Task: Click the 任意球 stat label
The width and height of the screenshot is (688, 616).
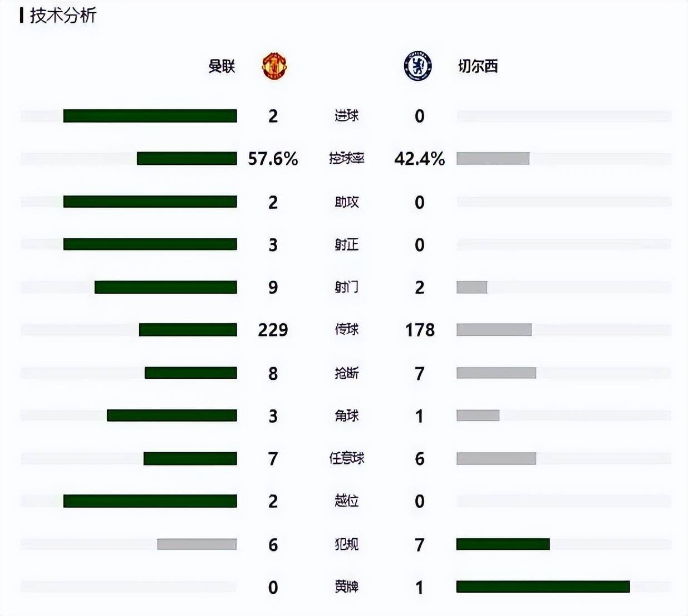Action: click(346, 458)
